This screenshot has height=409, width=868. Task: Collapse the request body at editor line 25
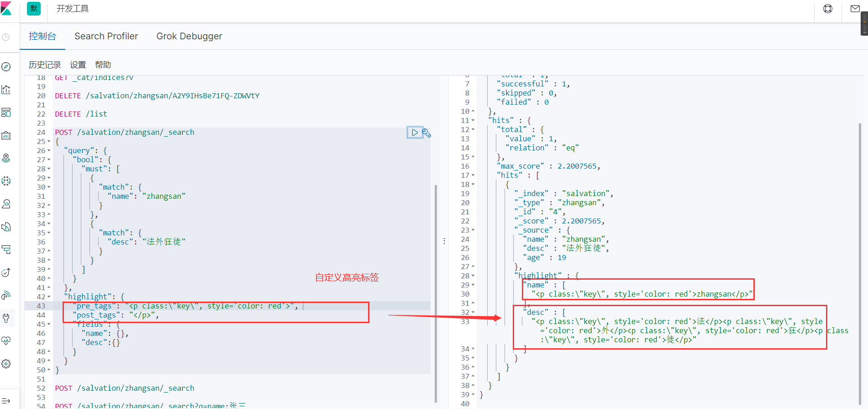tap(49, 142)
